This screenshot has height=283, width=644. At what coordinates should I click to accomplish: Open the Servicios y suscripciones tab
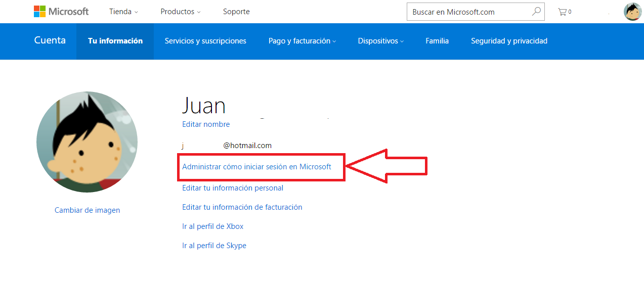click(x=205, y=41)
